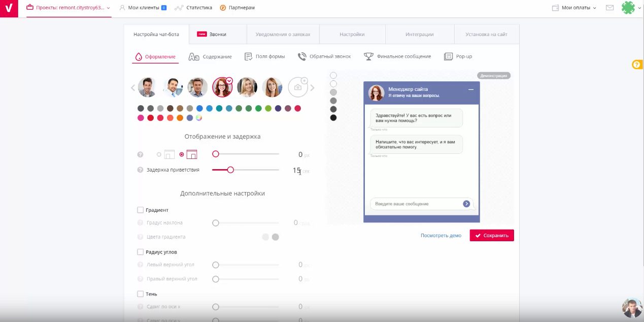Select the blonde woman avatar
This screenshot has height=322, width=644.
pyautogui.click(x=247, y=87)
